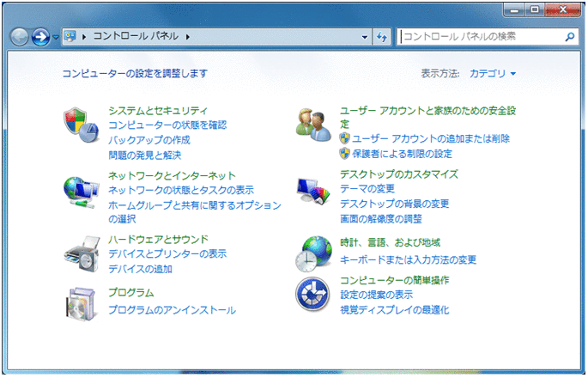
Task: Click the search magnifier icon
Action: pos(570,37)
